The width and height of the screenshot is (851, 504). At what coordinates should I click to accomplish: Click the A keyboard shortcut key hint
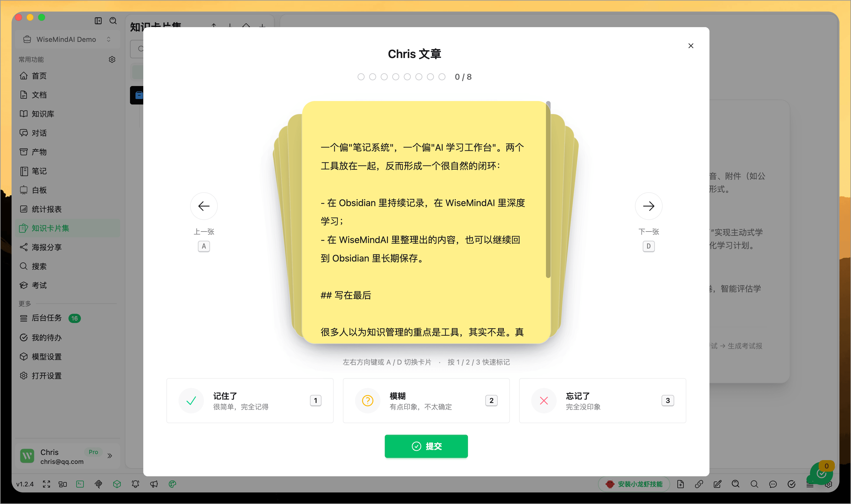204,246
